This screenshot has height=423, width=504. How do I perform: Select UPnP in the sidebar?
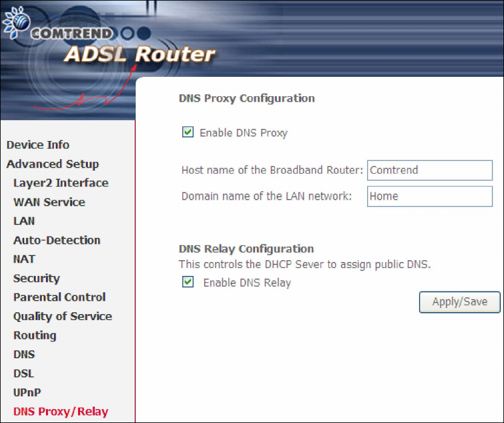27,393
